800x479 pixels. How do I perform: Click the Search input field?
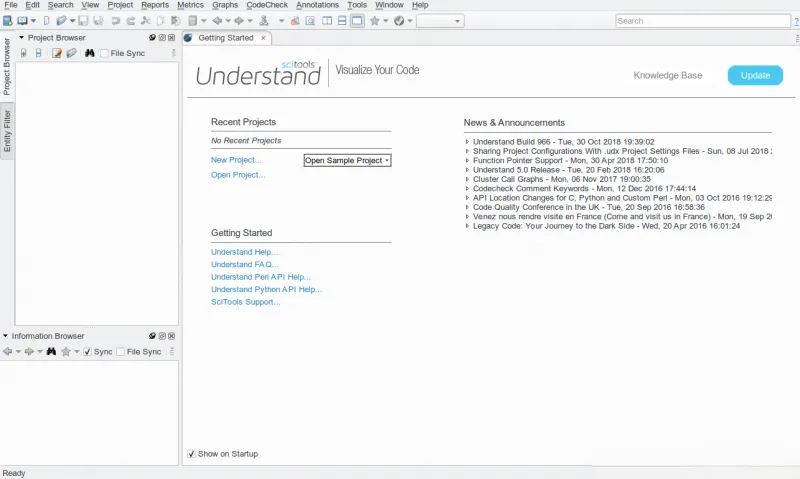point(703,21)
